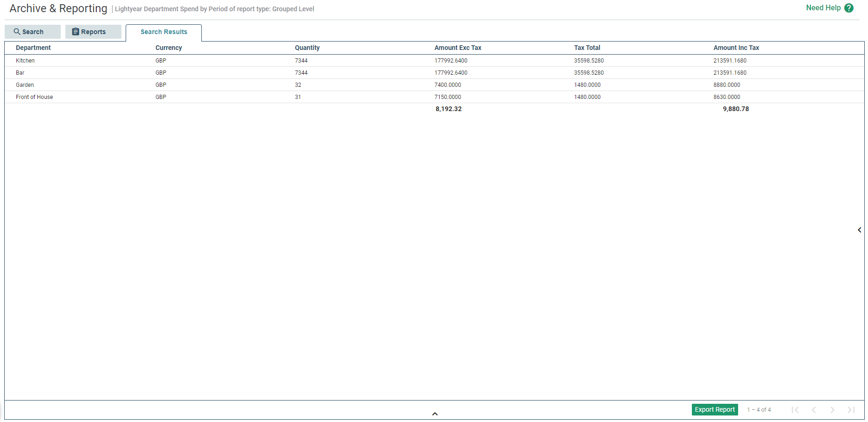Click the GBP currency in Kitchen row
The height and width of the screenshot is (422, 868).
(x=161, y=61)
